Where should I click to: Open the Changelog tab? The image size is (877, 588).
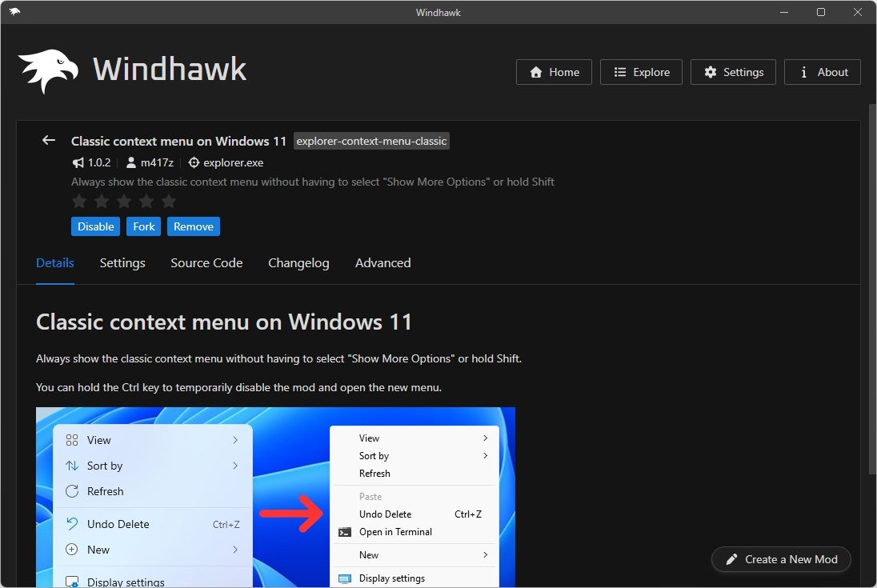[x=298, y=262]
